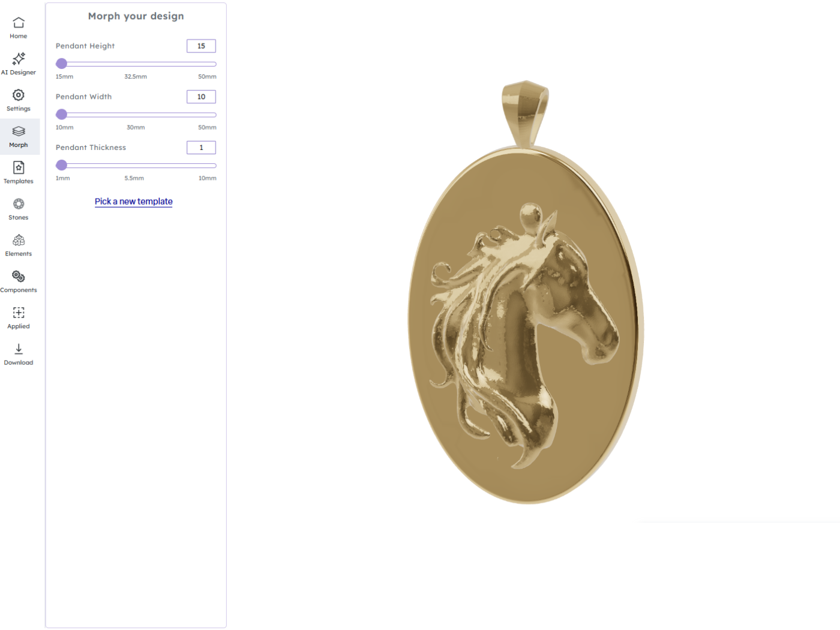The height and width of the screenshot is (630, 840).
Task: Click the horse pendant 3D preview
Action: tap(526, 292)
